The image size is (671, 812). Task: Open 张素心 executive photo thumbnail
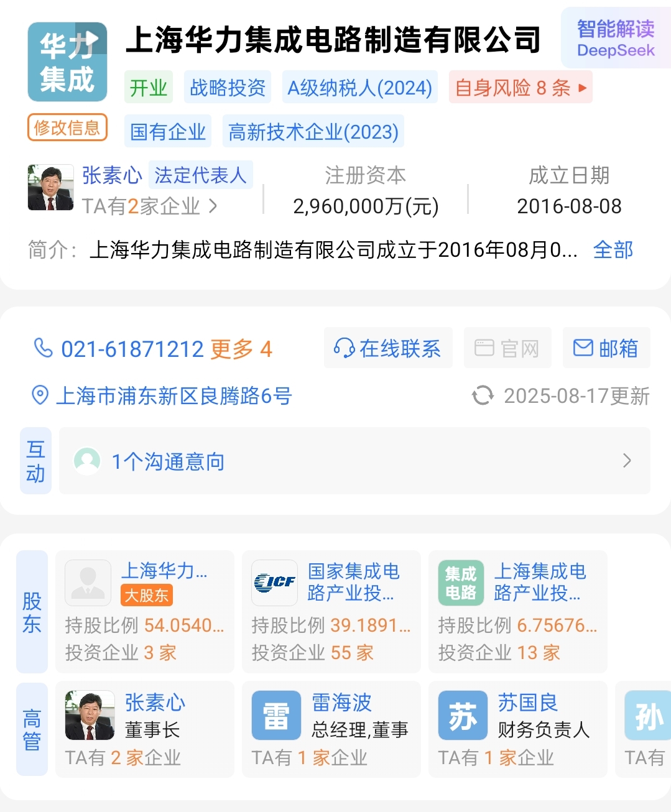pyautogui.click(x=90, y=715)
